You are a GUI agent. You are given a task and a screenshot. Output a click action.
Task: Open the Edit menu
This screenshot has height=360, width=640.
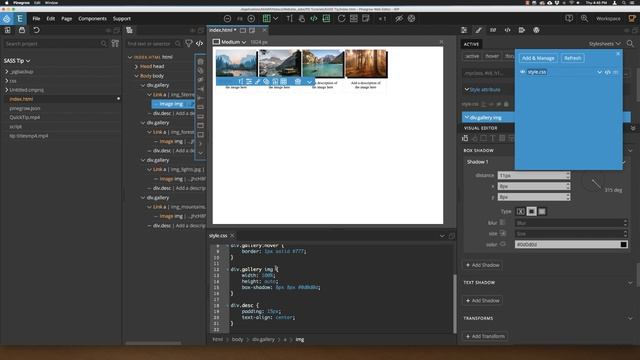tap(51, 19)
